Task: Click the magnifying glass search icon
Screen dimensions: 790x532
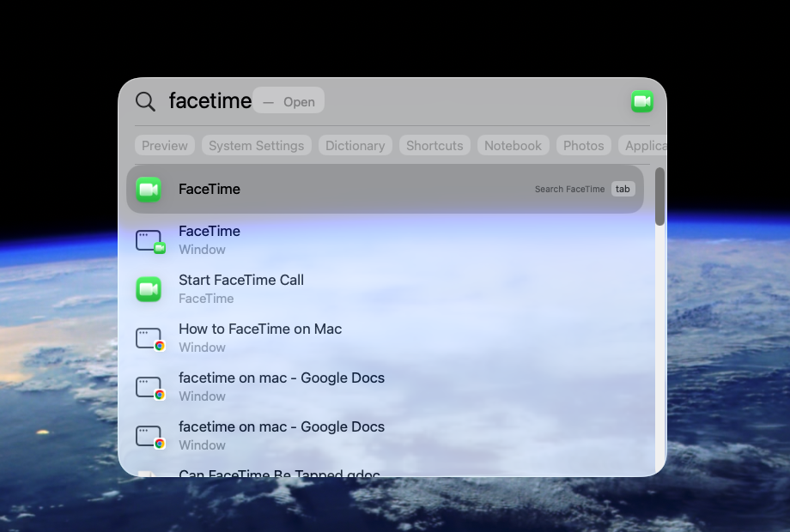Action: pyautogui.click(x=145, y=101)
